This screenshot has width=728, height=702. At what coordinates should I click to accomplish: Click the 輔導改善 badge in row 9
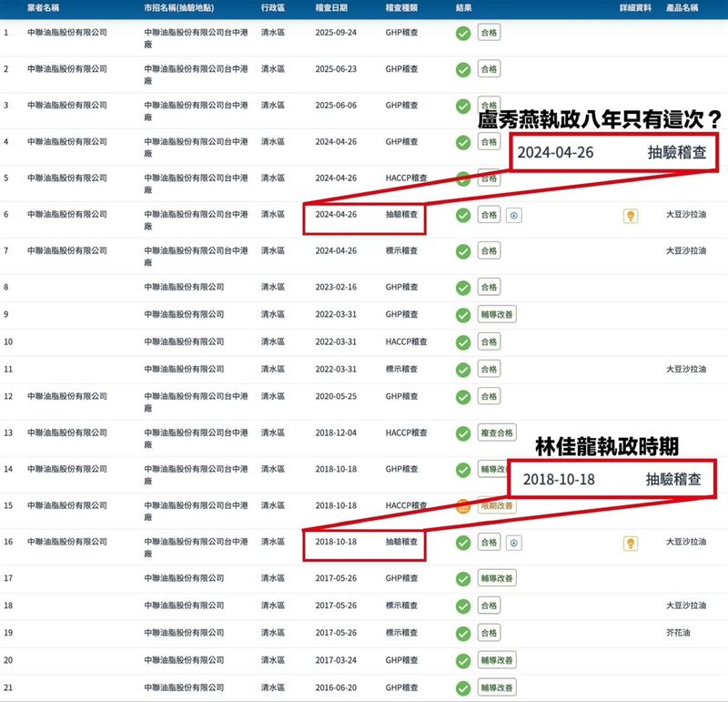click(497, 314)
